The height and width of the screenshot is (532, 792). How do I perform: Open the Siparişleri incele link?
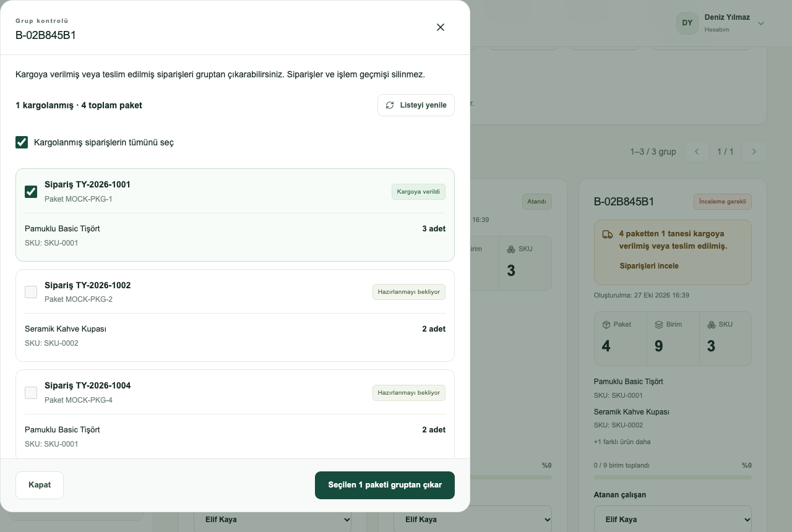coord(649,266)
